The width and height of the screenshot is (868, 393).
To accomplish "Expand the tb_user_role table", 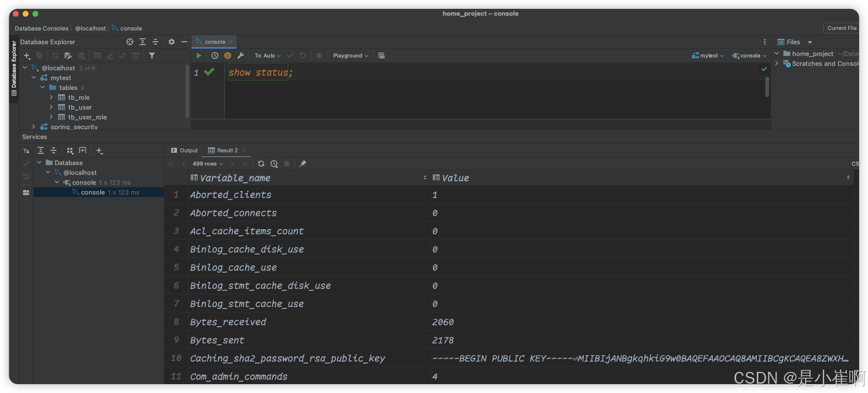I will [x=51, y=117].
